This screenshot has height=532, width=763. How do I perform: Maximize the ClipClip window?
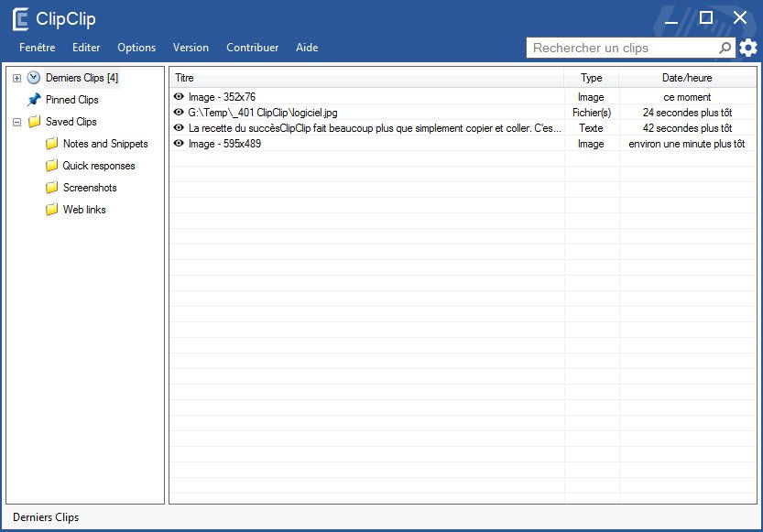[x=706, y=18]
